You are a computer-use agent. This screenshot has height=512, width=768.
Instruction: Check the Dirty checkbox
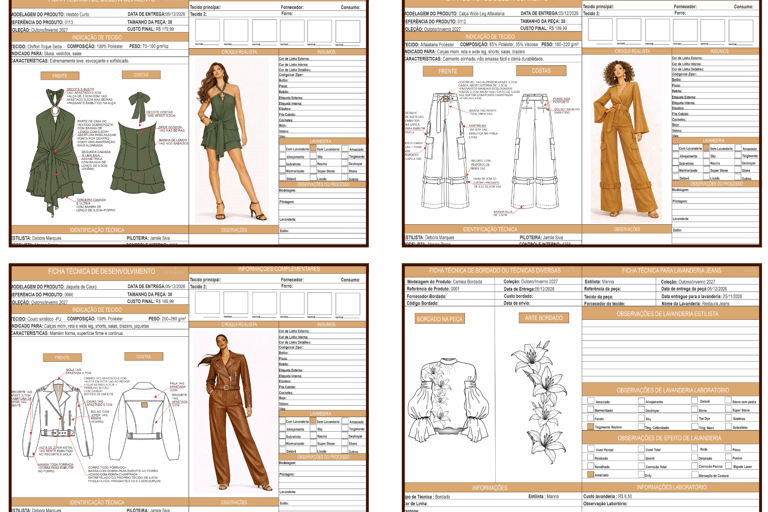[x=641, y=475]
